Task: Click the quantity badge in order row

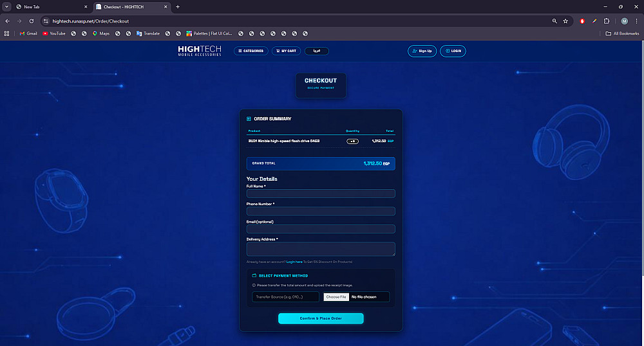Action: tap(352, 141)
